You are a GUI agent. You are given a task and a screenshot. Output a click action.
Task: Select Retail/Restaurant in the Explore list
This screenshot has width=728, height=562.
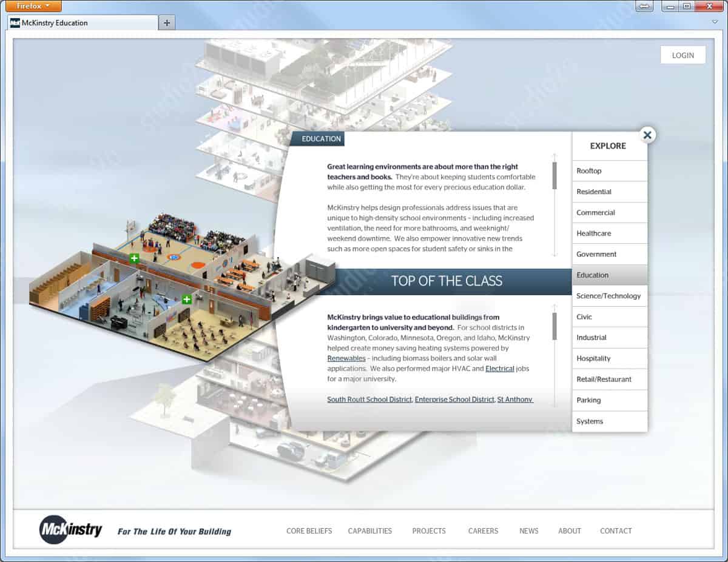(610, 380)
